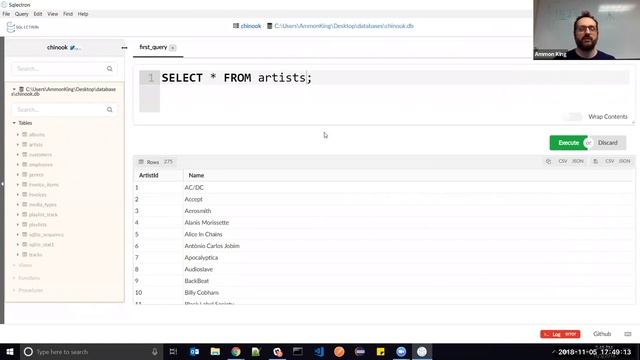The width and height of the screenshot is (640, 360).
Task: Click the table filter search magnifier icon
Action: click(x=109, y=109)
